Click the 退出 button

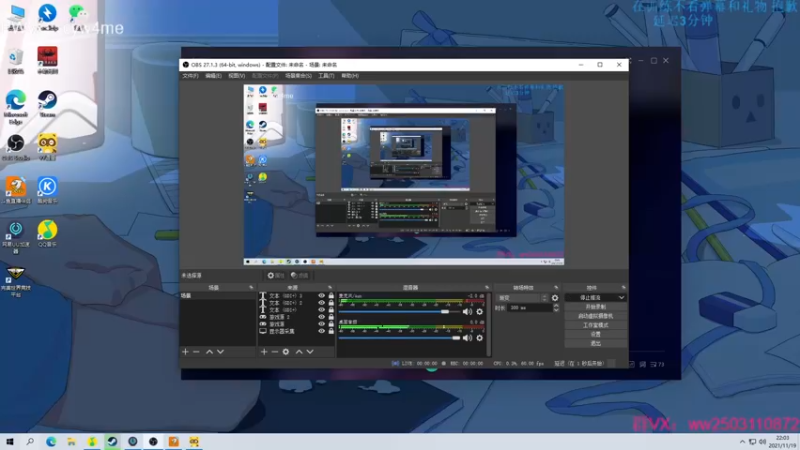coord(595,343)
